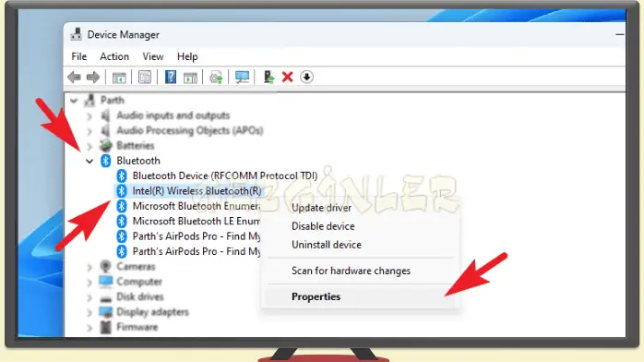Image resolution: width=644 pixels, height=362 pixels.
Task: Click the red X uninstall device icon
Action: click(x=288, y=77)
